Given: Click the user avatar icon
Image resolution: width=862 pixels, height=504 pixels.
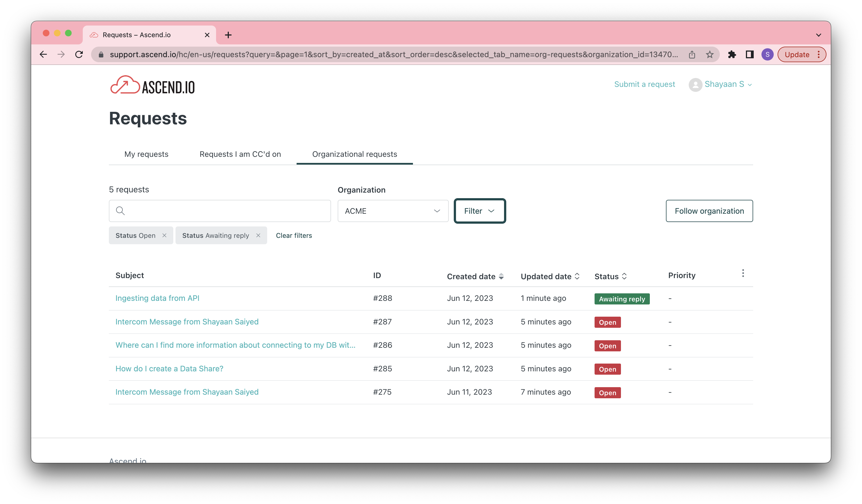Looking at the screenshot, I should click(695, 84).
